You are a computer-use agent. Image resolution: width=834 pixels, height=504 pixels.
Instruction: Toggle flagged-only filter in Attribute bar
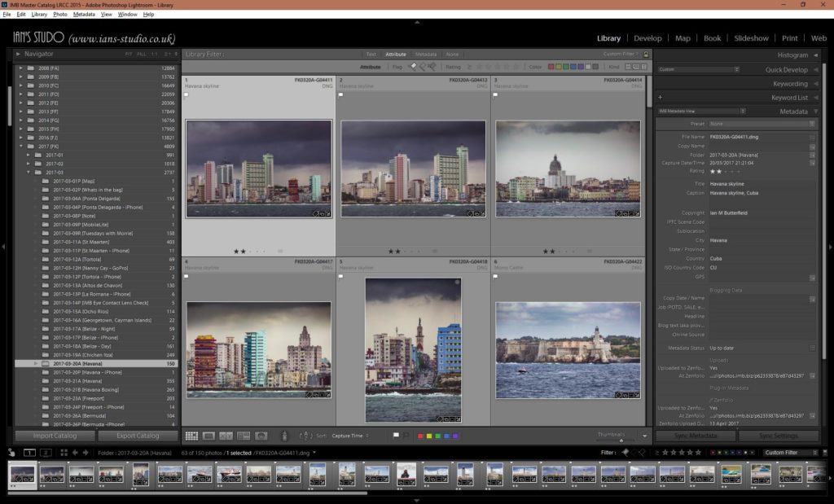(412, 67)
